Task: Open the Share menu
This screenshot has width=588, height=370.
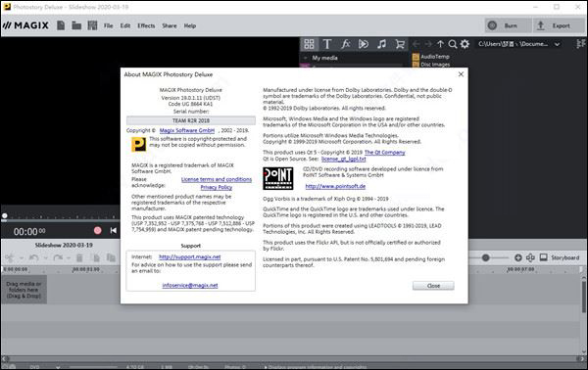Action: [x=170, y=25]
